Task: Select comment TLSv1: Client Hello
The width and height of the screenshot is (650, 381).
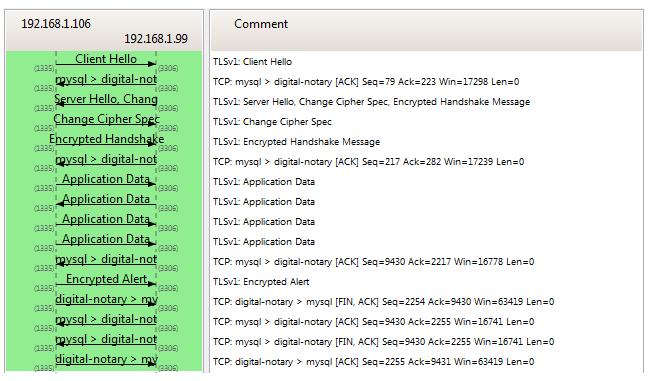Action: [x=252, y=62]
